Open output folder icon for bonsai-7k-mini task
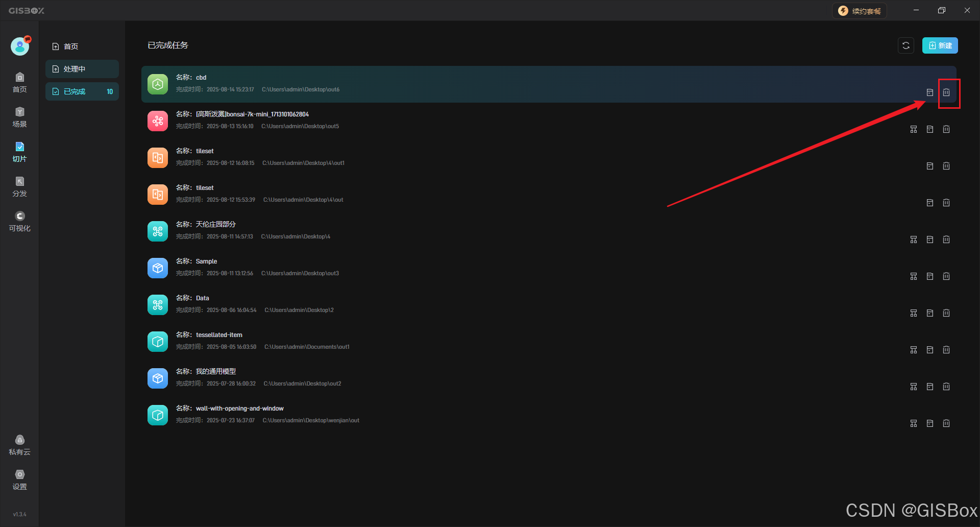The width and height of the screenshot is (980, 527). 930,129
